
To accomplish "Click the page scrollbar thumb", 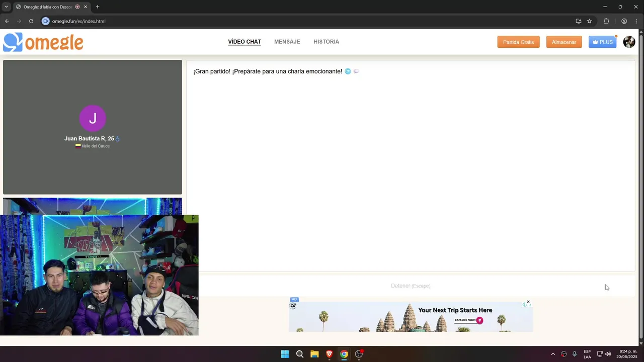I will pyautogui.click(x=641, y=186).
